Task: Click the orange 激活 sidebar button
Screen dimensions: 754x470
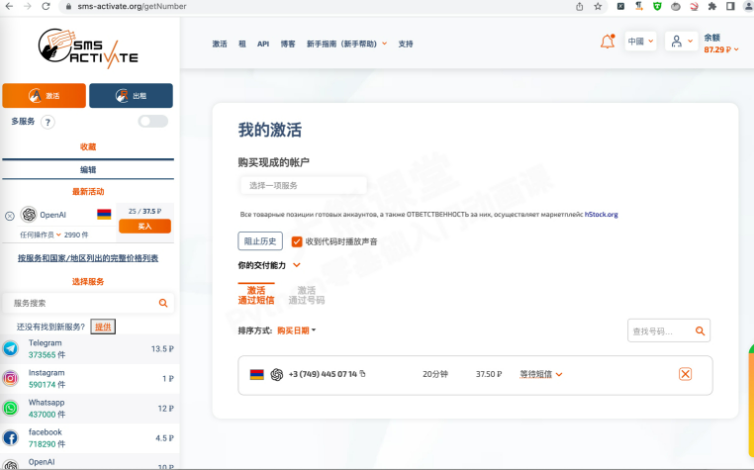Action: (x=44, y=95)
